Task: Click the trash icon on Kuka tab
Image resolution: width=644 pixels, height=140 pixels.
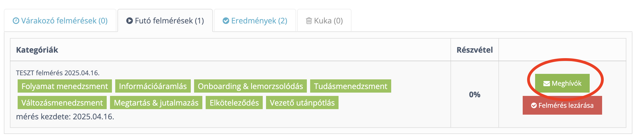Action: pyautogui.click(x=309, y=21)
